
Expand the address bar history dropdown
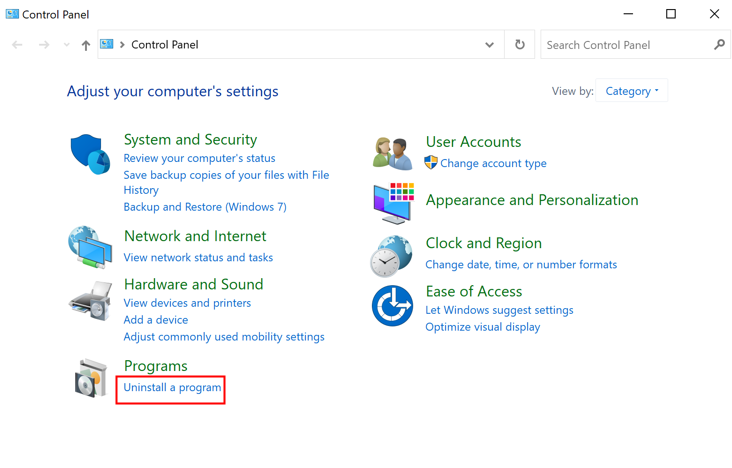pyautogui.click(x=489, y=45)
